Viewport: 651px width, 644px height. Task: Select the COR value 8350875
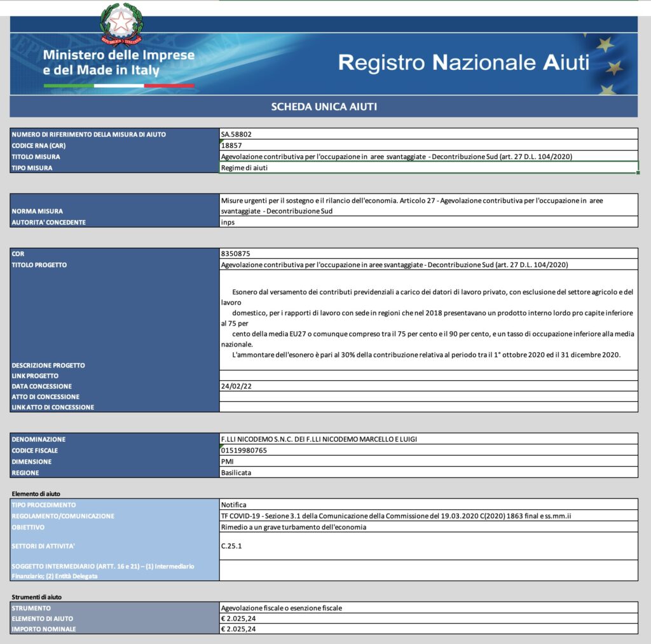pyautogui.click(x=428, y=253)
